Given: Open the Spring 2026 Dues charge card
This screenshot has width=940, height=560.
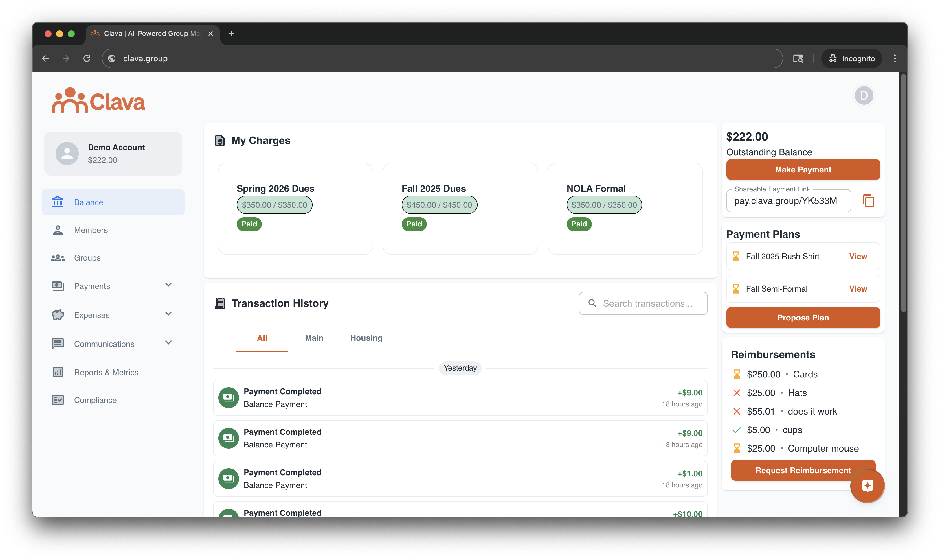Looking at the screenshot, I should (x=295, y=209).
